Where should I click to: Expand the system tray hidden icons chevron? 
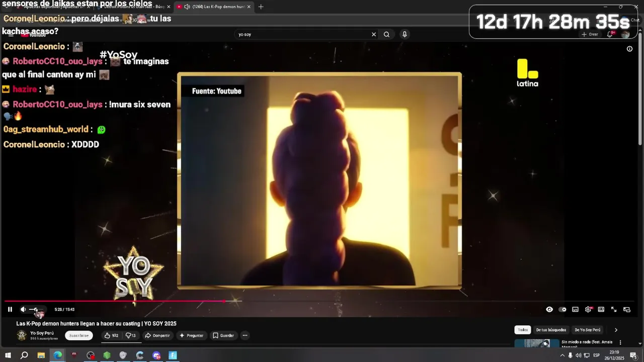[x=562, y=355]
